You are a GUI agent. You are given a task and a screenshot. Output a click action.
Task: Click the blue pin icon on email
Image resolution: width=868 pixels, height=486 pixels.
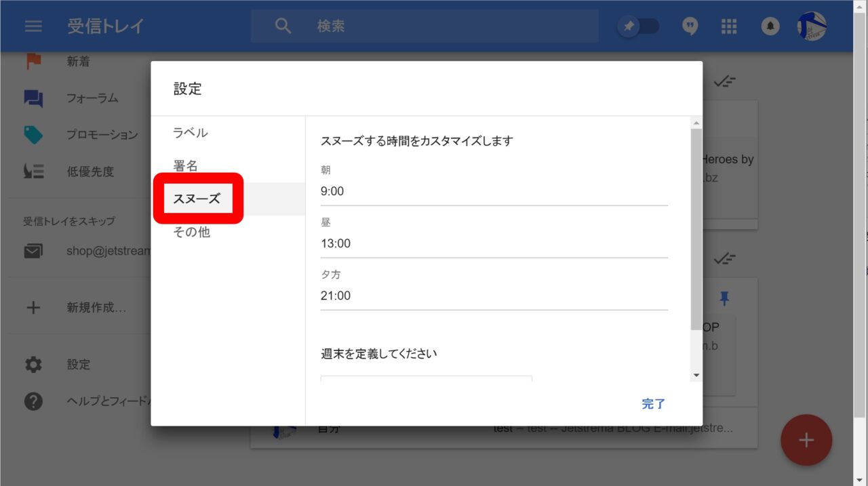[724, 298]
